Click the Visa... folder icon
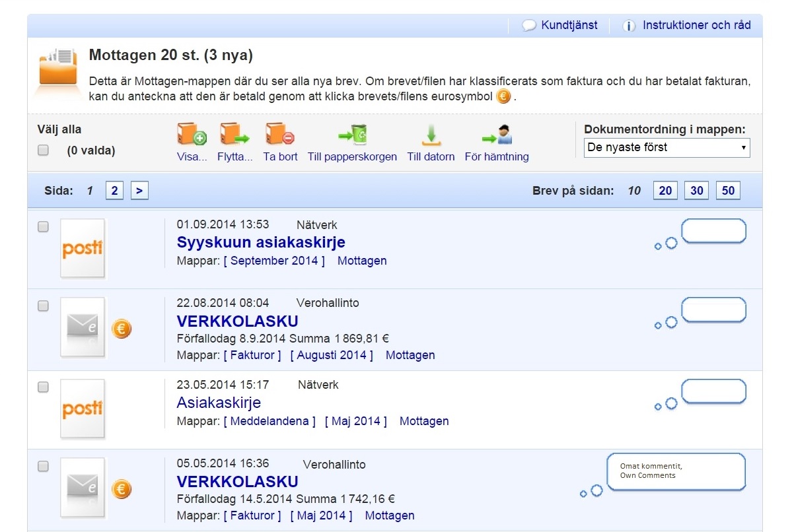 192,134
